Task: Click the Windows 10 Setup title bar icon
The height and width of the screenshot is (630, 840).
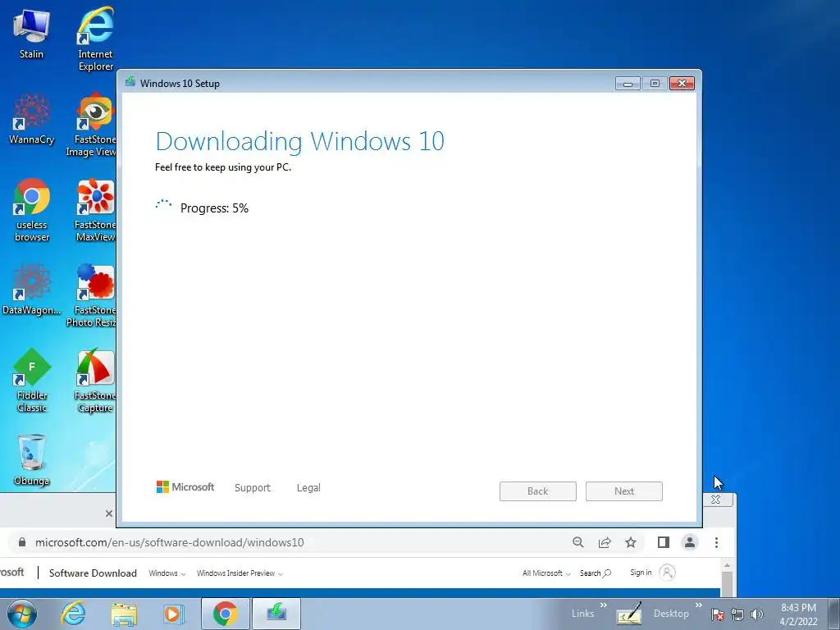Action: [x=130, y=82]
